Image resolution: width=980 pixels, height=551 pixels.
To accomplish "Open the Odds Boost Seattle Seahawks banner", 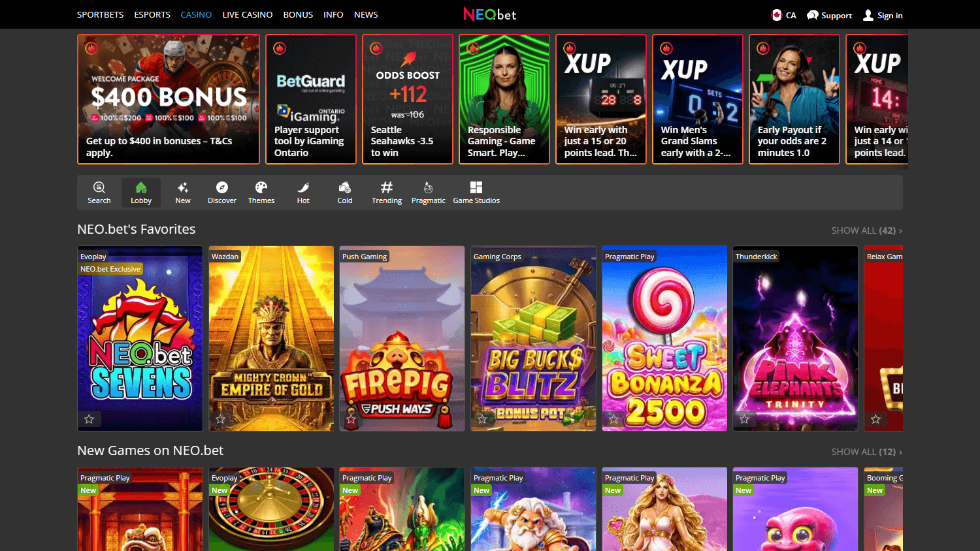I will pyautogui.click(x=408, y=99).
